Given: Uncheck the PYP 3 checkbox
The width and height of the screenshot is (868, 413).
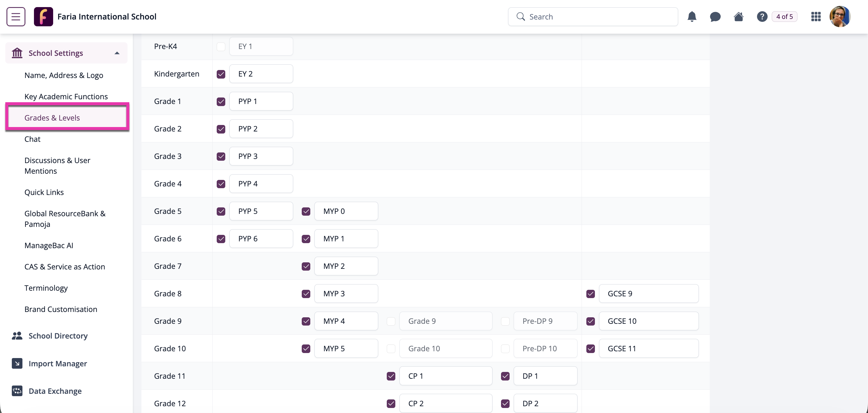Looking at the screenshot, I should [x=221, y=157].
